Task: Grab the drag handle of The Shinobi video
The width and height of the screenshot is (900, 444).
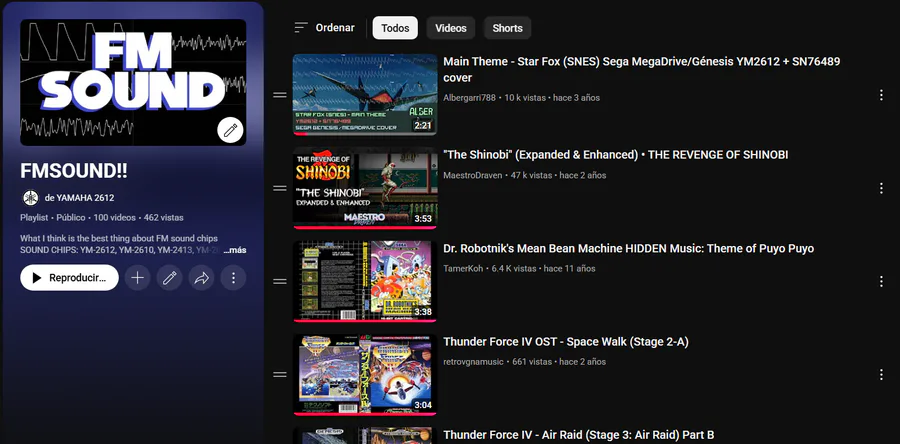Action: [x=280, y=188]
